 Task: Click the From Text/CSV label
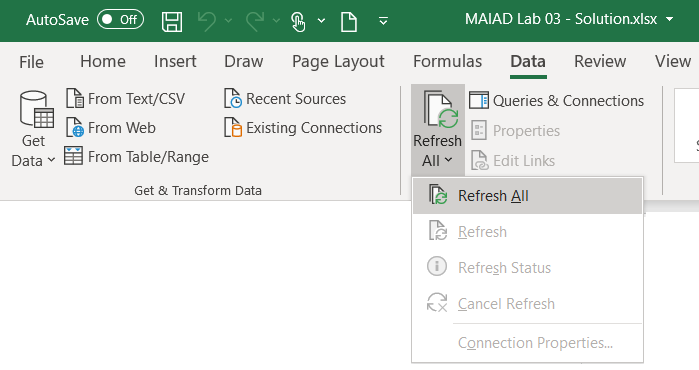point(136,99)
